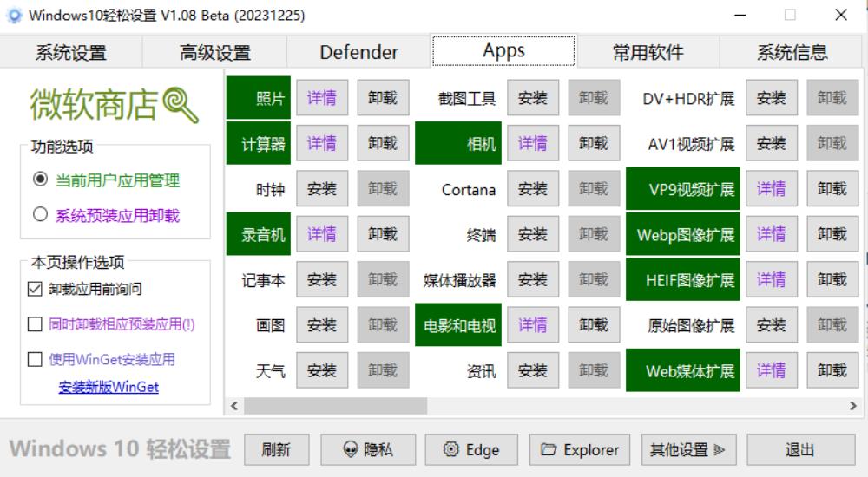This screenshot has height=477, width=868.
Task: Open the Explorer folder button
Action: pyautogui.click(x=580, y=449)
